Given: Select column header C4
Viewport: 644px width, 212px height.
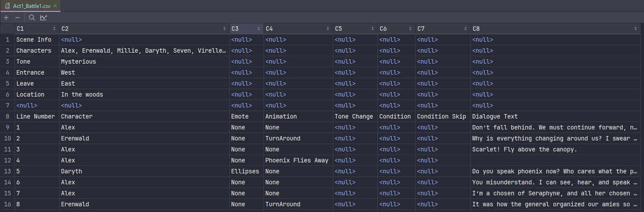Looking at the screenshot, I should pos(298,28).
